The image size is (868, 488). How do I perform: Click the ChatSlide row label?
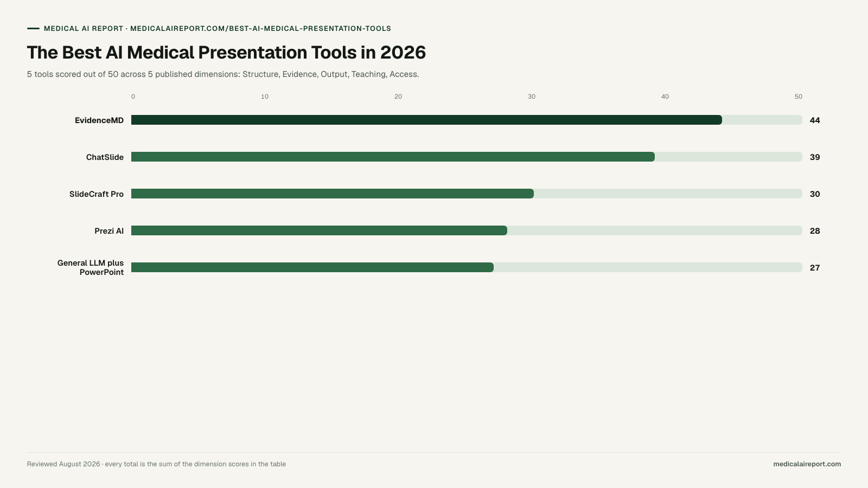[105, 157]
